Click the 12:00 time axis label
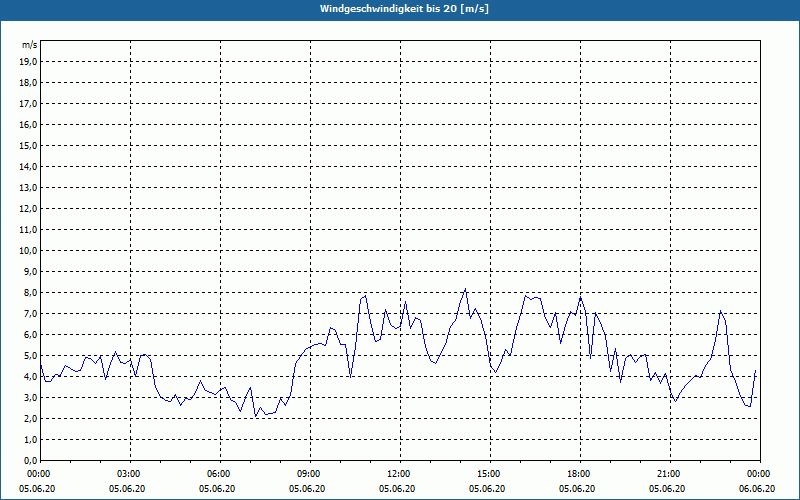Image resolution: width=800 pixels, height=500 pixels. coord(401,474)
